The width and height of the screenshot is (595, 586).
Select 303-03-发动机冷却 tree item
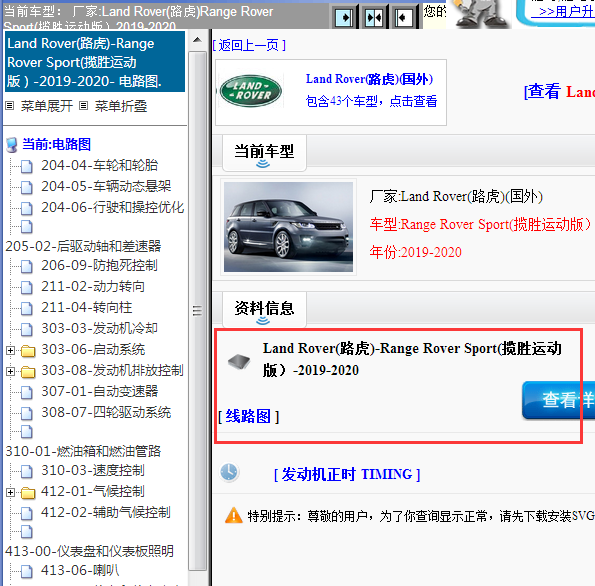point(99,328)
